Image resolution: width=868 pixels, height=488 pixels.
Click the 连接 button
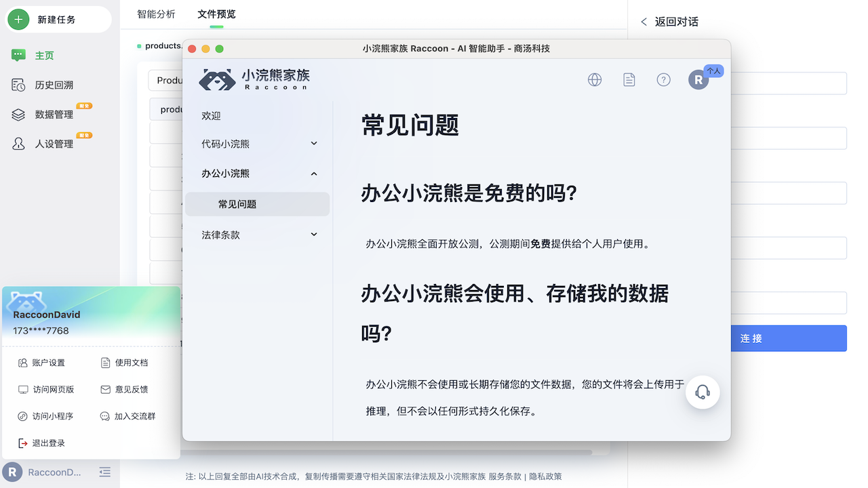(789, 338)
